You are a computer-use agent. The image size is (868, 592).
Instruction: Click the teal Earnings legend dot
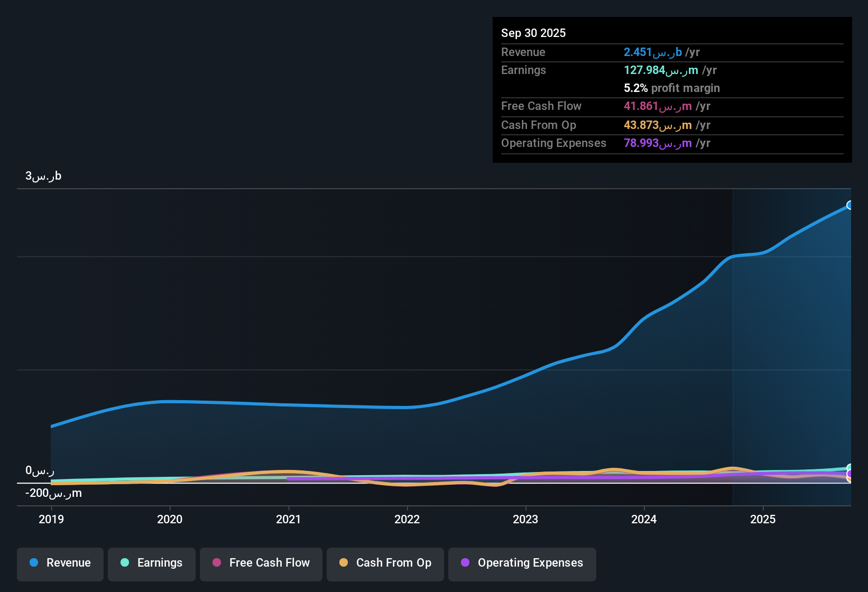tap(125, 563)
